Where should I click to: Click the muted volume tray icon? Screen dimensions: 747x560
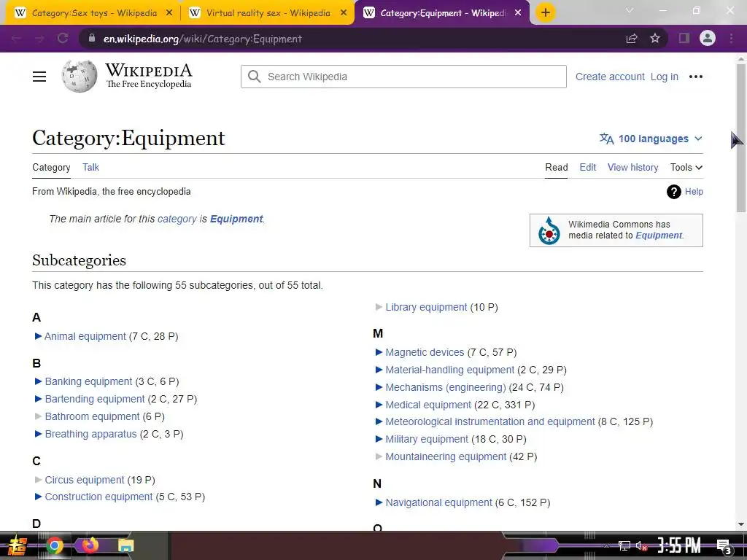pyautogui.click(x=641, y=545)
